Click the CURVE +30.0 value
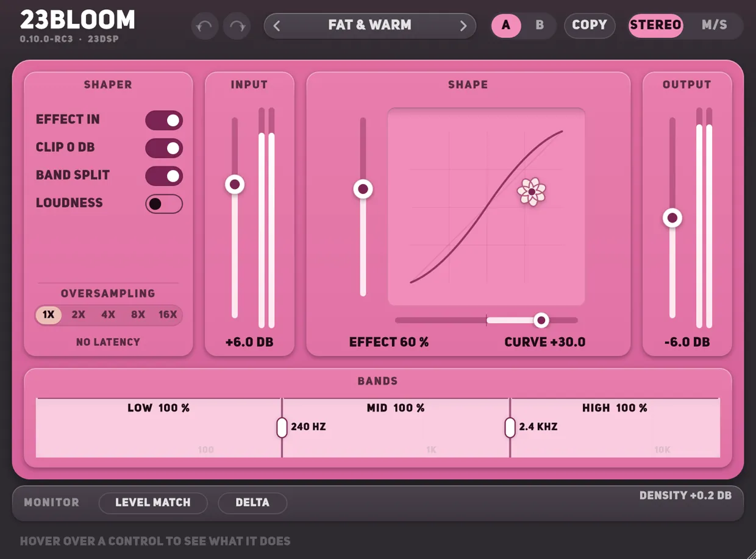The image size is (756, 559). point(545,342)
